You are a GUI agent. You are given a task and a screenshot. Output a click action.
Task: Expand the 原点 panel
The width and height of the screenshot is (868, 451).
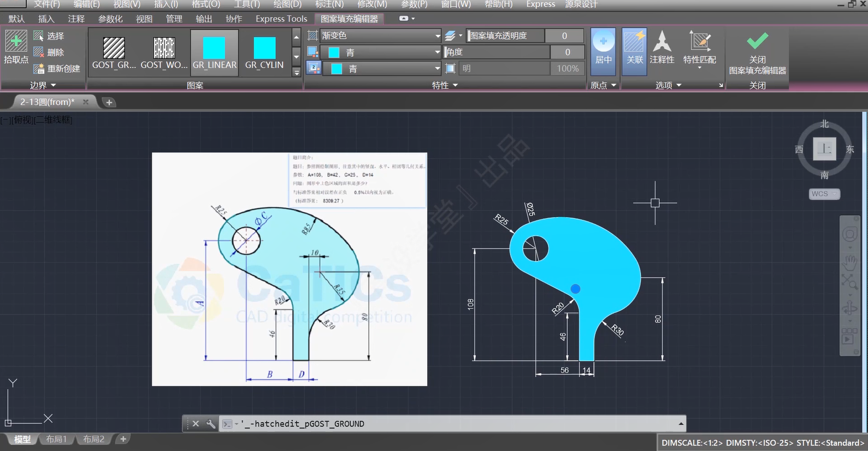(x=603, y=85)
